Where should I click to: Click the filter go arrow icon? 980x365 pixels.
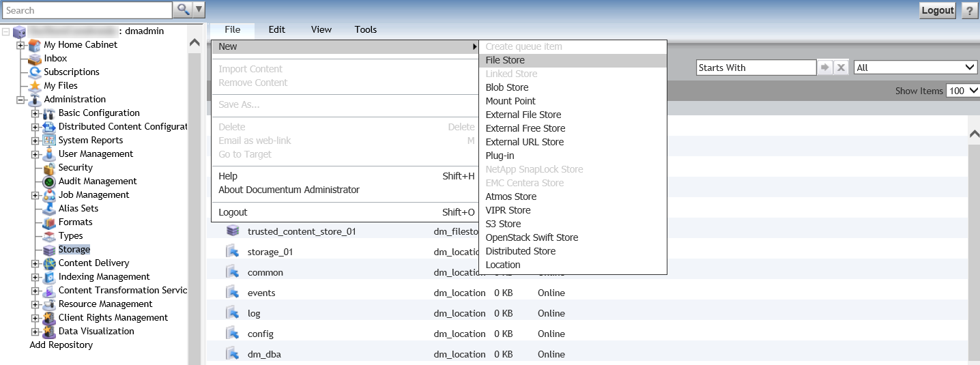[x=825, y=68]
